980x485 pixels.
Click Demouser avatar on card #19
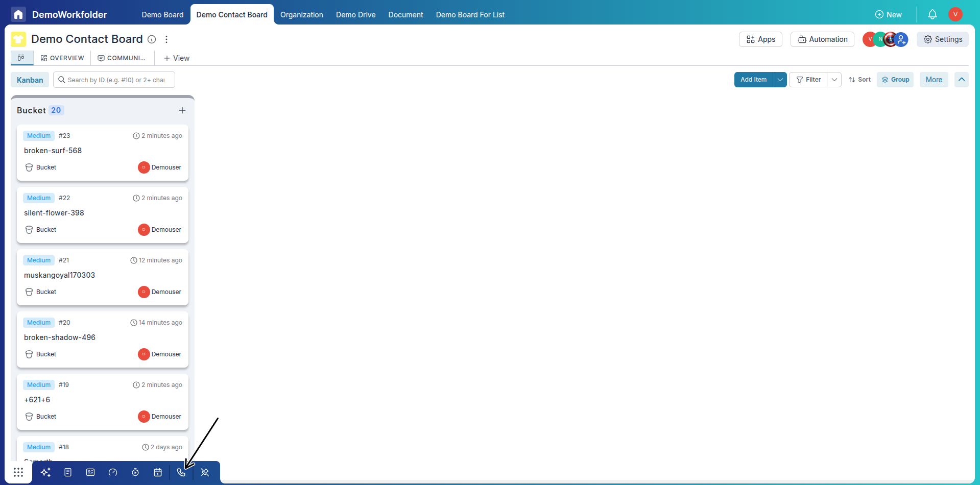click(x=144, y=417)
